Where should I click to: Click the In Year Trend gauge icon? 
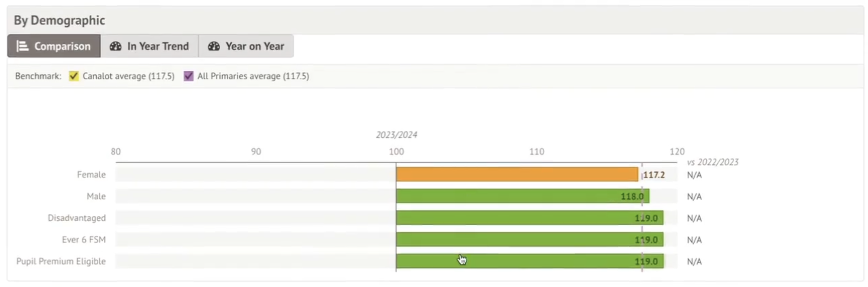(x=116, y=46)
